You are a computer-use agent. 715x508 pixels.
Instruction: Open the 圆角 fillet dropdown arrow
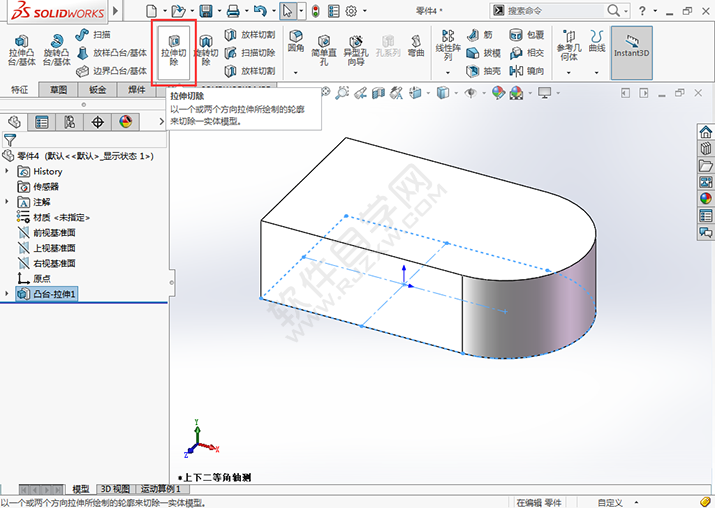click(x=295, y=73)
